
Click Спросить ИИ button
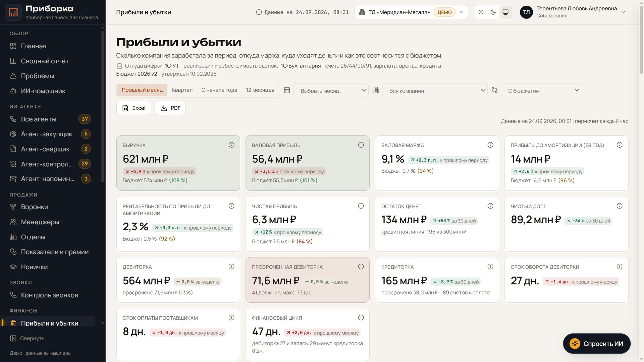pyautogui.click(x=597, y=344)
